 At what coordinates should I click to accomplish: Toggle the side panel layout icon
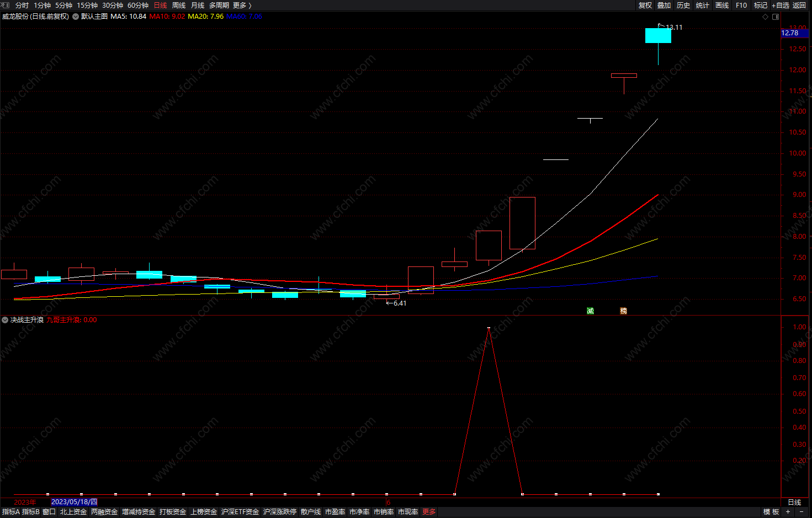[x=776, y=17]
